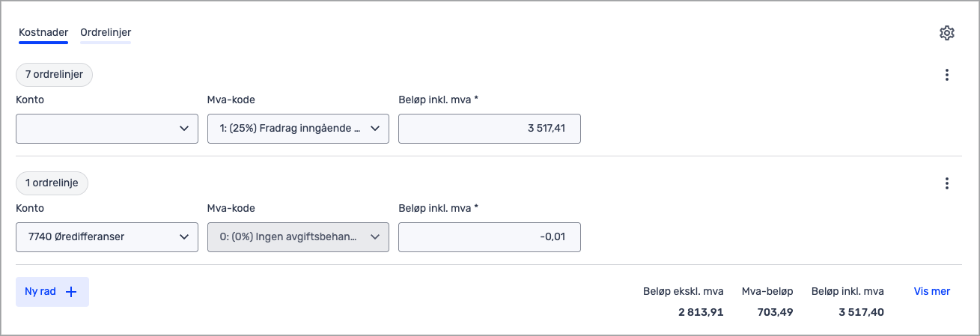The height and width of the screenshot is (336, 980).
Task: Expand the 7740 Øredifferanser Konto dropdown
Action: coord(107,237)
